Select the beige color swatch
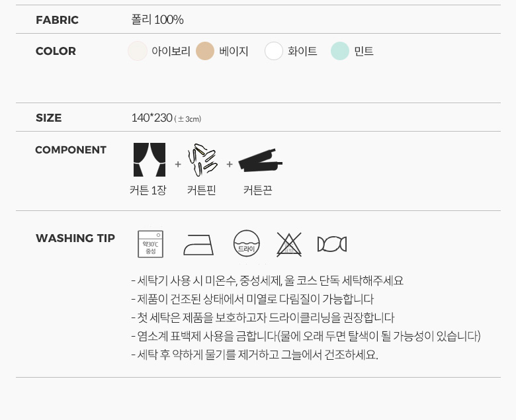 point(205,51)
